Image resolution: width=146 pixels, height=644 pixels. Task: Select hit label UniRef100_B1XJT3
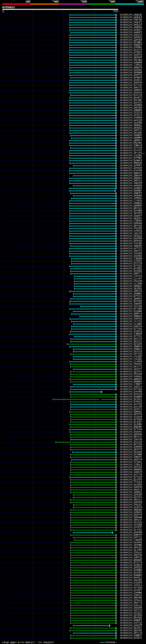131,366
